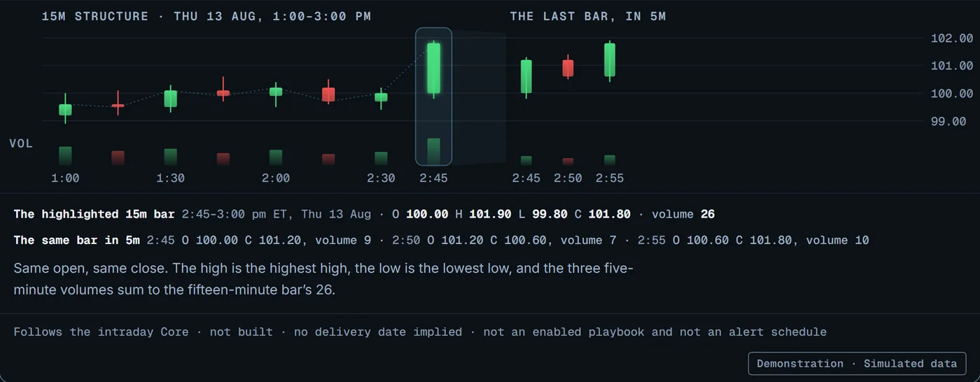This screenshot has height=382, width=980.
Task: Click the volume bar above the 2:30 label
Action: pos(381,159)
